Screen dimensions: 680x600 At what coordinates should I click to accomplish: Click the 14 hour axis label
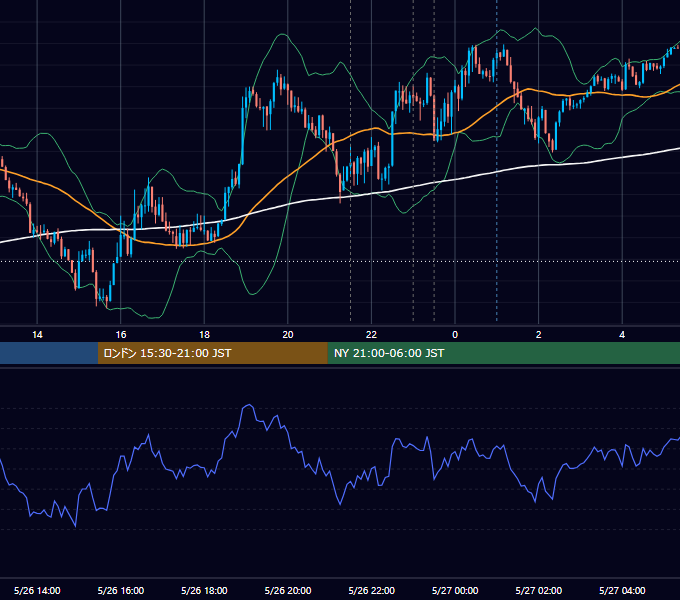tap(37, 335)
